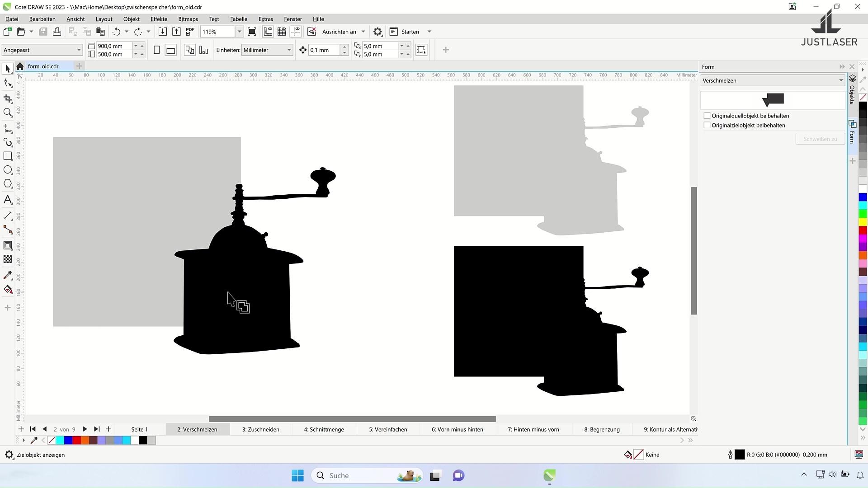Switch to page tab 3: Zuschneiden

pyautogui.click(x=260, y=429)
